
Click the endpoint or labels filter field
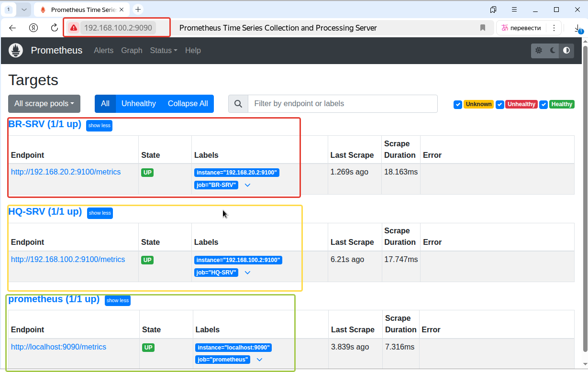pyautogui.click(x=343, y=104)
